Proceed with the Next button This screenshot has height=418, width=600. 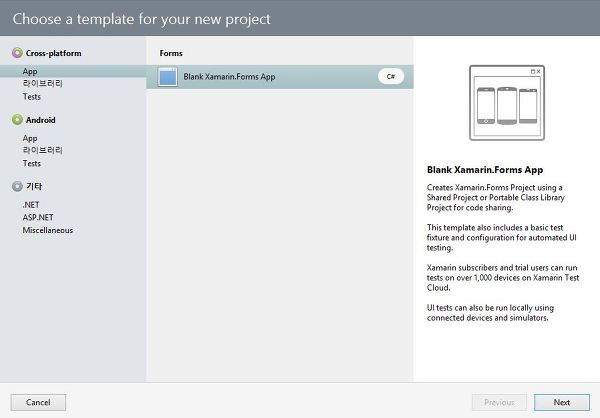point(562,402)
